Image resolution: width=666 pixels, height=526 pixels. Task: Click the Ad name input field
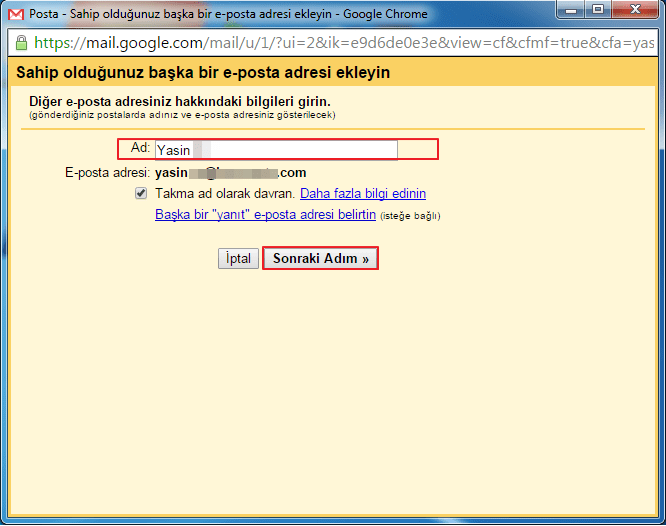[x=276, y=150]
